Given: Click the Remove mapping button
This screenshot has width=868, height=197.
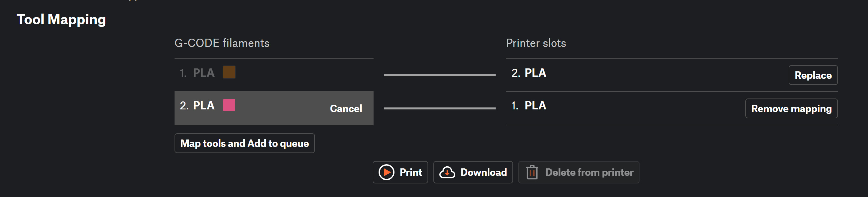Looking at the screenshot, I should pyautogui.click(x=791, y=109).
